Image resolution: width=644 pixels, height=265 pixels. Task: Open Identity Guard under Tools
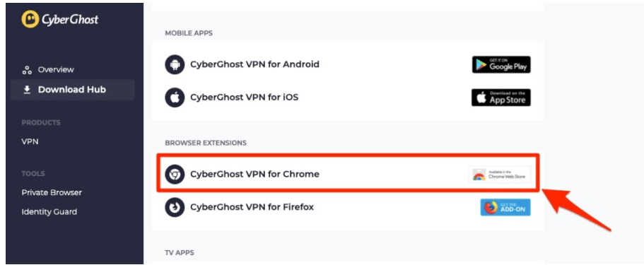[x=49, y=212]
